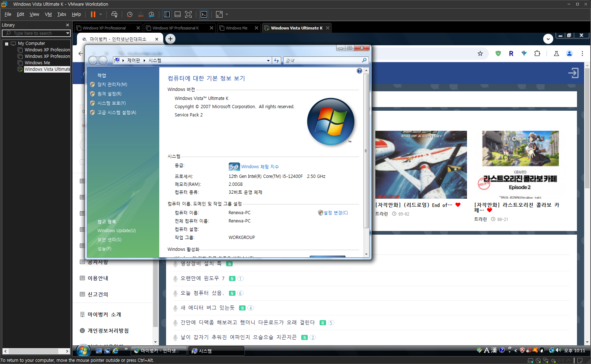This screenshot has height=364, width=591.
Task: Expand the library search dropdown arrow
Action: 68,33
